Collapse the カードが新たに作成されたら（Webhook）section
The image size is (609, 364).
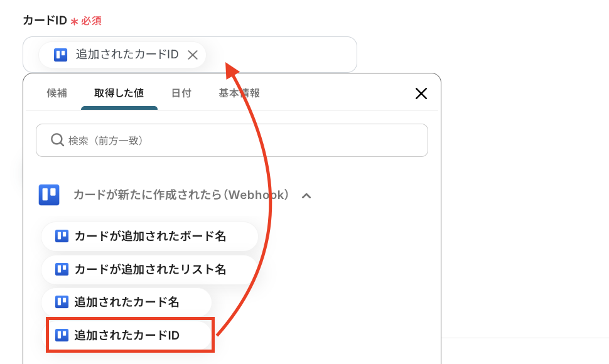pyautogui.click(x=306, y=195)
